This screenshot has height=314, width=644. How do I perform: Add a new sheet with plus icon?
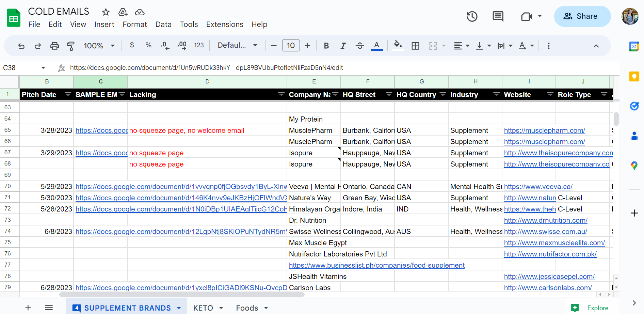28,308
